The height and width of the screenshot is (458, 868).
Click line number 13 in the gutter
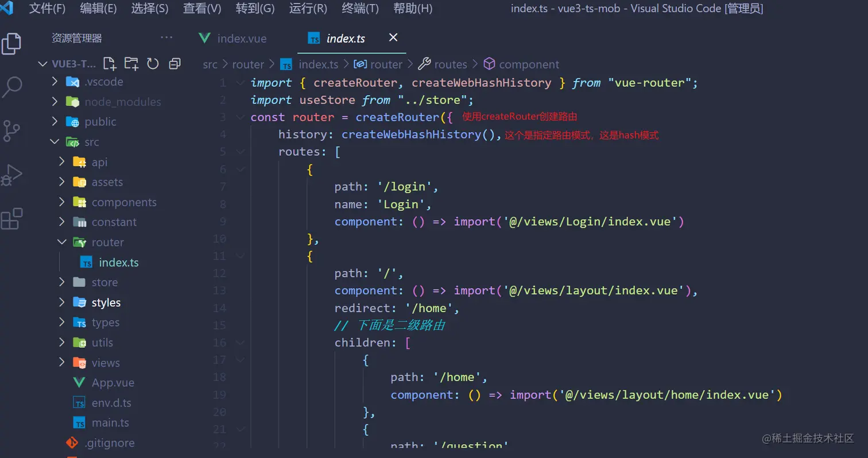pos(220,291)
